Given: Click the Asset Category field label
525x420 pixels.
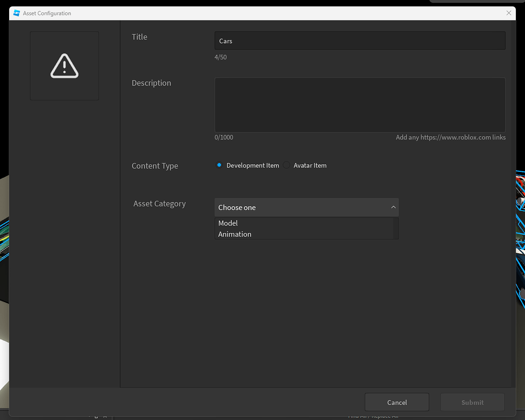Looking at the screenshot, I should coord(159,204).
